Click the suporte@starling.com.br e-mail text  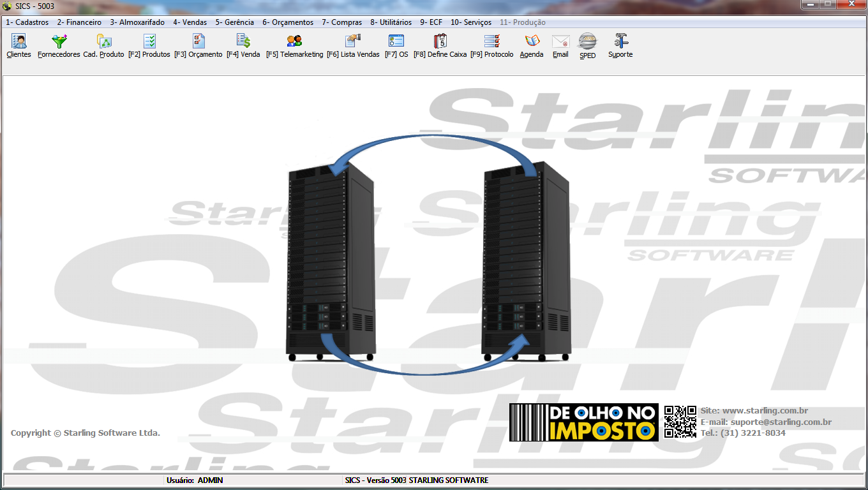[x=781, y=422]
